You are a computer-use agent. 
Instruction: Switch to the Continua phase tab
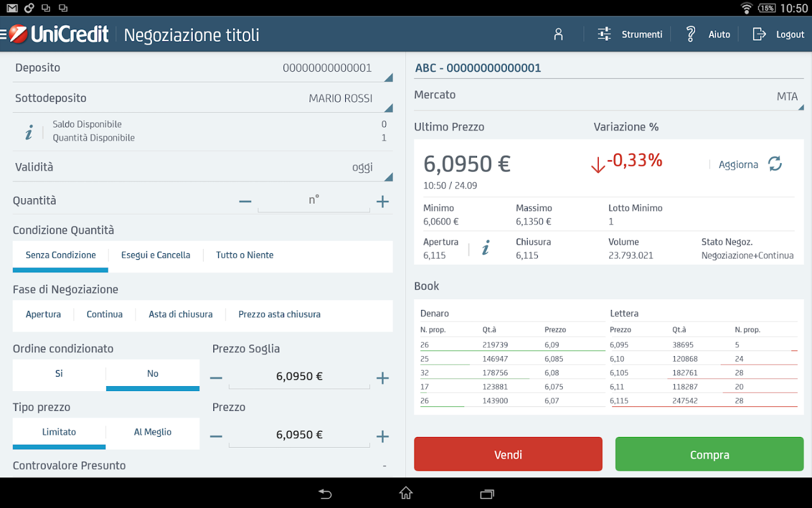pos(104,314)
